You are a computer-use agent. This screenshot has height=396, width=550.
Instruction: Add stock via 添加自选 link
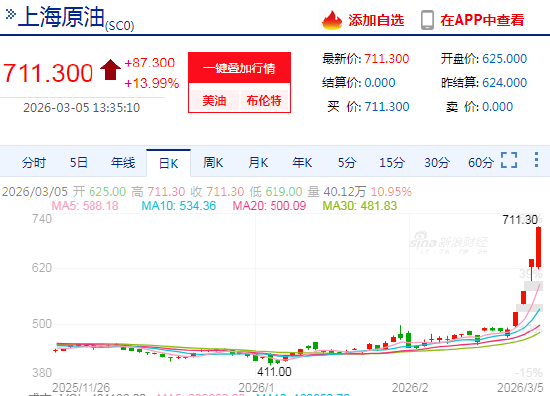coord(376,20)
